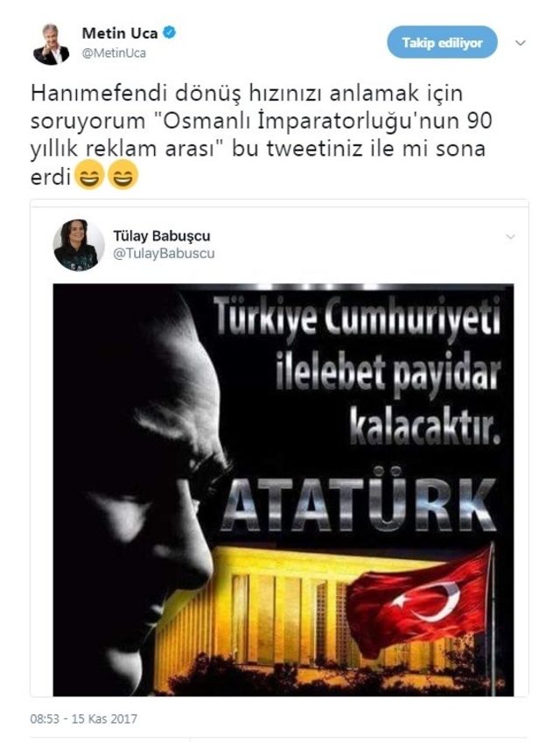Viewport: 560px width, 742px height.
Task: Click the blue verified badge
Action: point(170,32)
